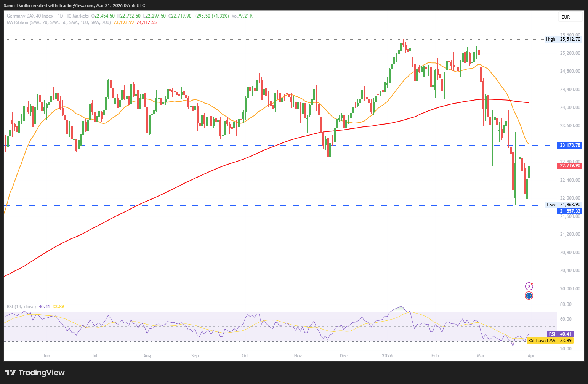Select the MA Ribbon indicator legend
588x384 pixels.
59,22
